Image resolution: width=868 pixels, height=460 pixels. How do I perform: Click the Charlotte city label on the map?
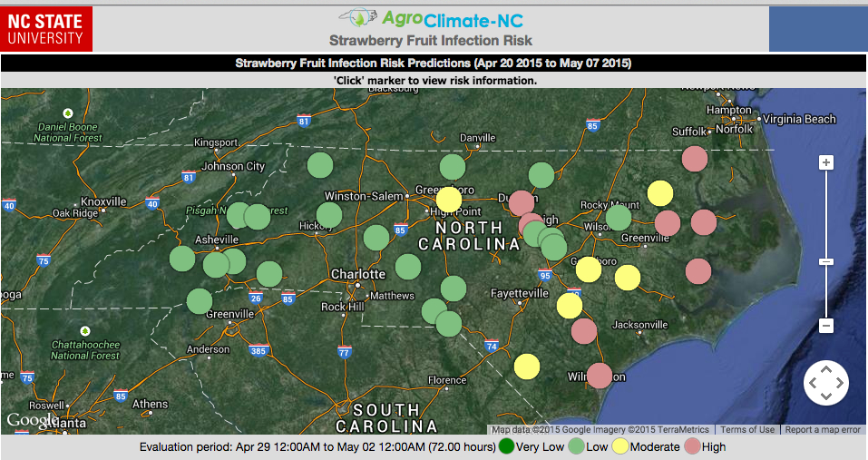[x=358, y=274]
